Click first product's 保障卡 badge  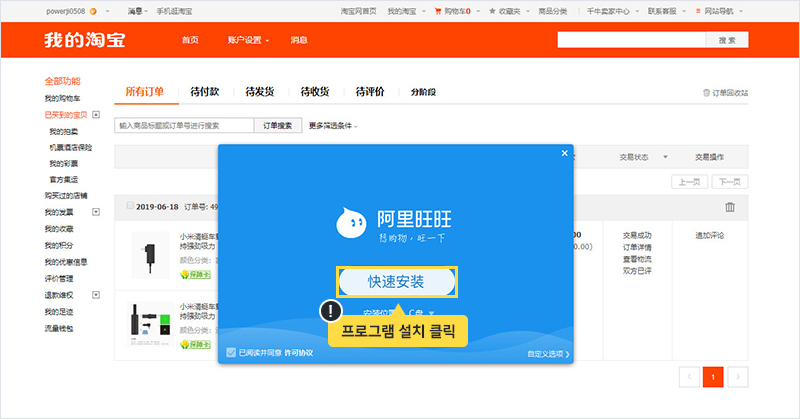tap(195, 275)
